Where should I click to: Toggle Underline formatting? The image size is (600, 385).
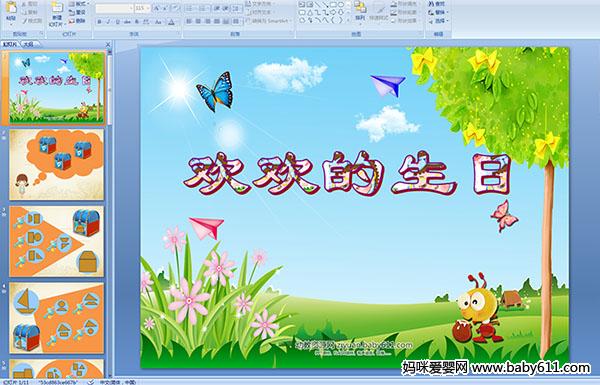click(117, 22)
